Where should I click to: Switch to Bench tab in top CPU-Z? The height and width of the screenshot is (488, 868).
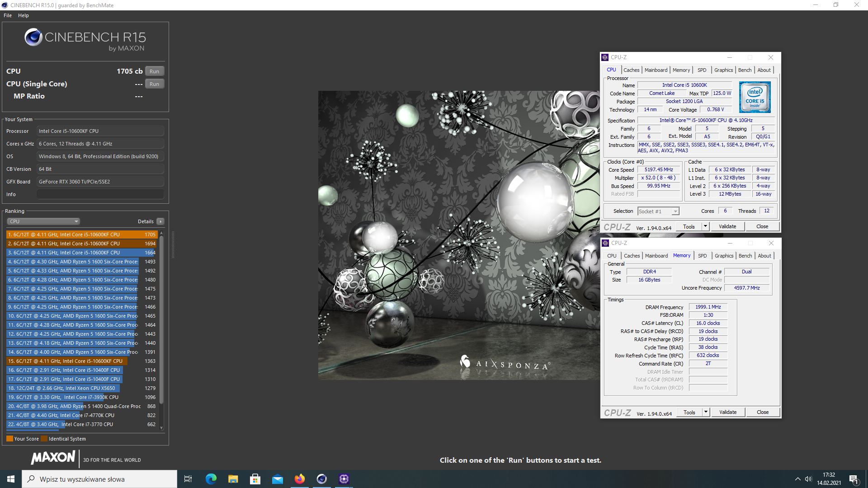[745, 70]
